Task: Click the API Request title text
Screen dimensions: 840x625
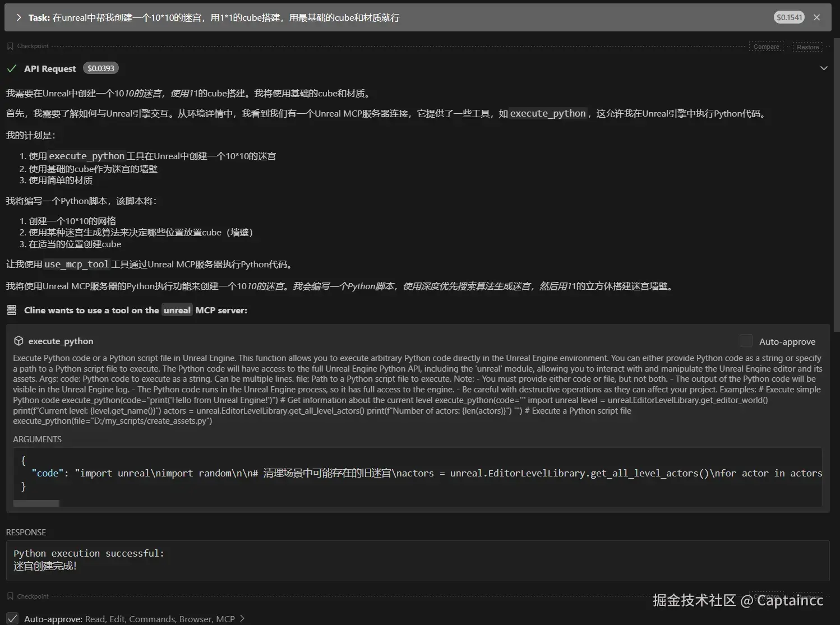Action: point(50,68)
